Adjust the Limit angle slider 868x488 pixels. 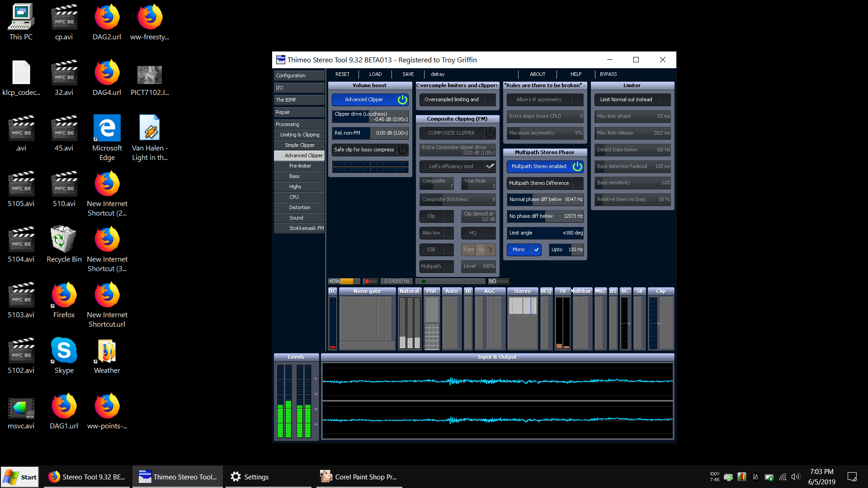point(545,233)
